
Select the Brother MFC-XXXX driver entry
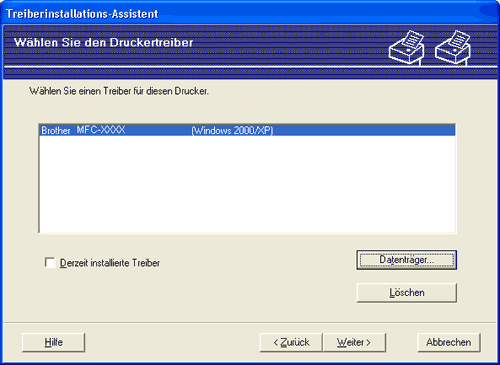247,130
